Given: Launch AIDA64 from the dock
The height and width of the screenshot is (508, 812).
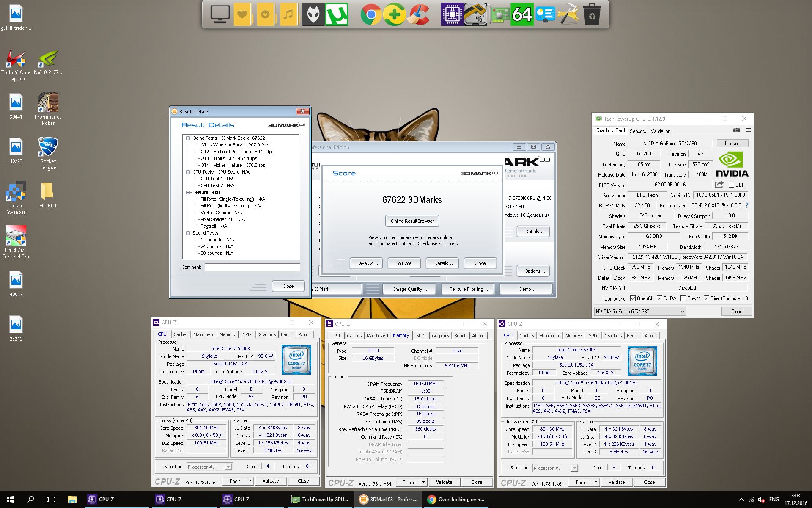Looking at the screenshot, I should pos(522,14).
